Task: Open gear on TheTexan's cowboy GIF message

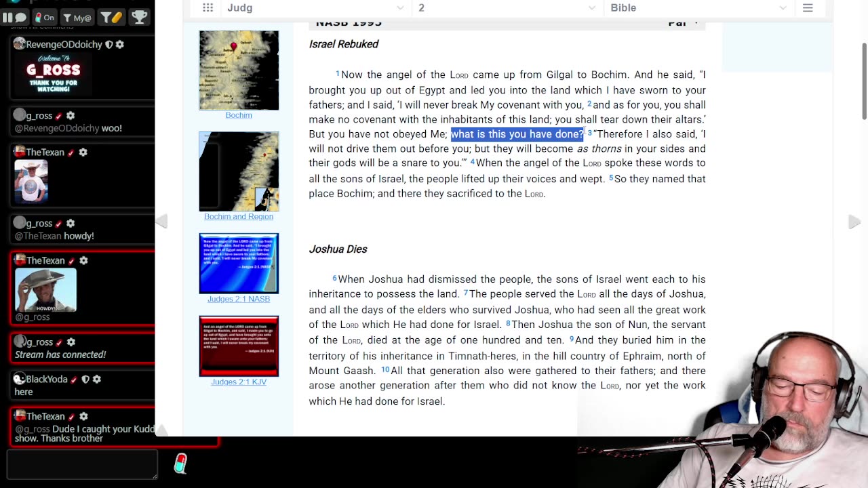Action: pos(83,261)
